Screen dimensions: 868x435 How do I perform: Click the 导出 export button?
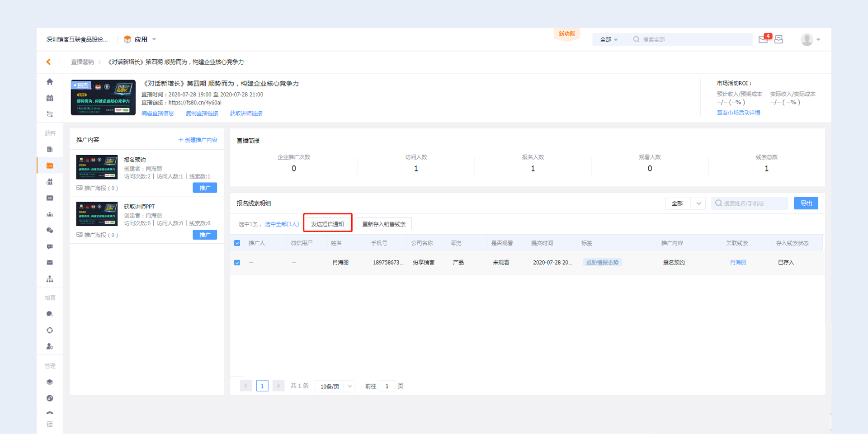click(806, 203)
